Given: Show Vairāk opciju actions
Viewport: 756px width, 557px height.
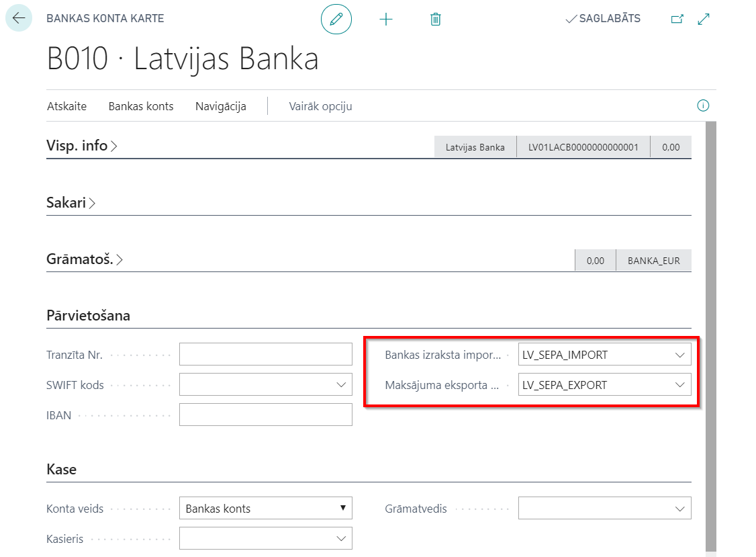Looking at the screenshot, I should tap(320, 106).
